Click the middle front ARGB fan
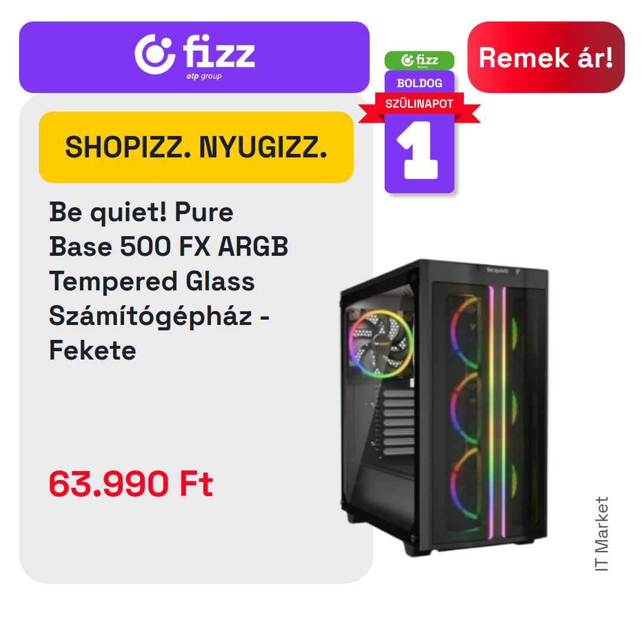This screenshot has height=644, width=644. (466, 408)
